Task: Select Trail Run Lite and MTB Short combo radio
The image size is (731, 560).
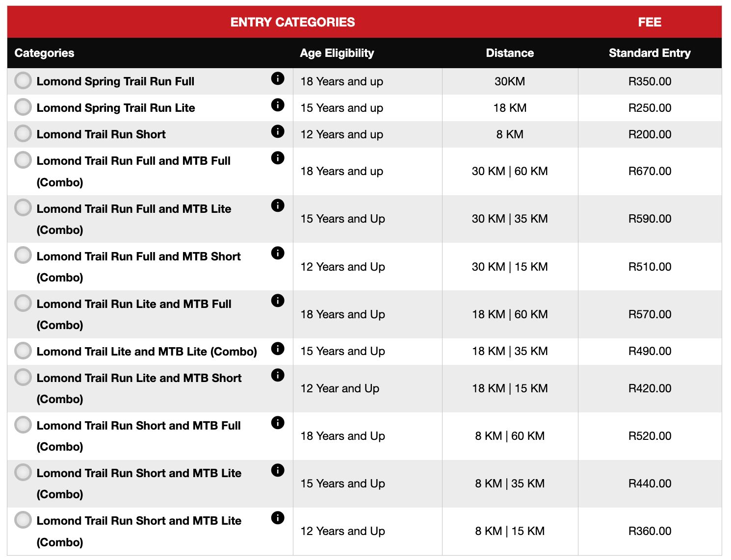Action: [23, 377]
